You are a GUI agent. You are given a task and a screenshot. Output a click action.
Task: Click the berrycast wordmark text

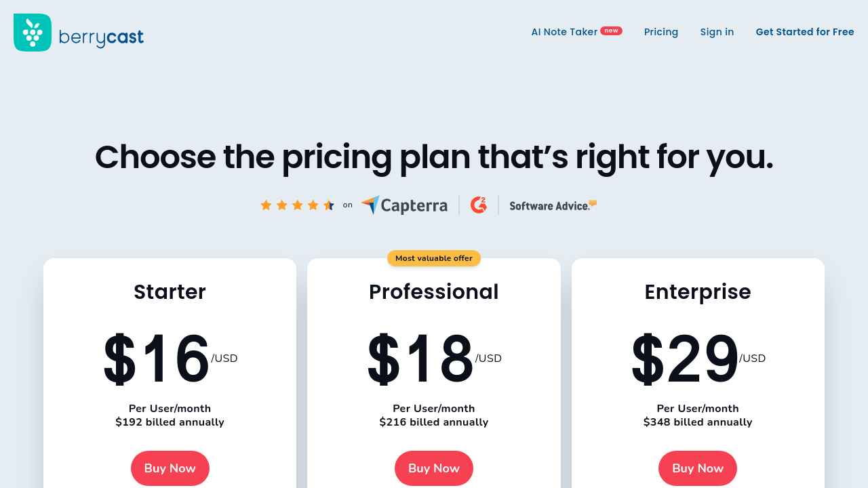coord(101,37)
